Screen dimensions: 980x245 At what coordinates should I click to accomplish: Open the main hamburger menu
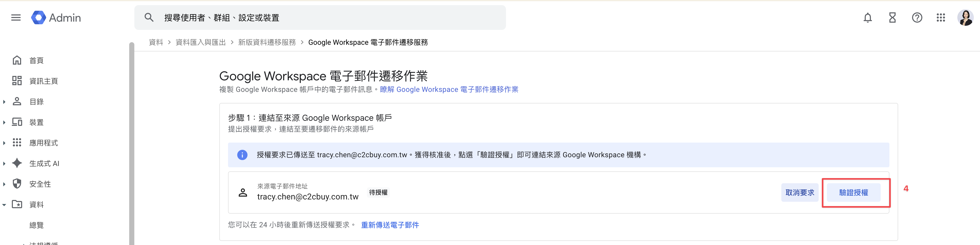[16, 17]
